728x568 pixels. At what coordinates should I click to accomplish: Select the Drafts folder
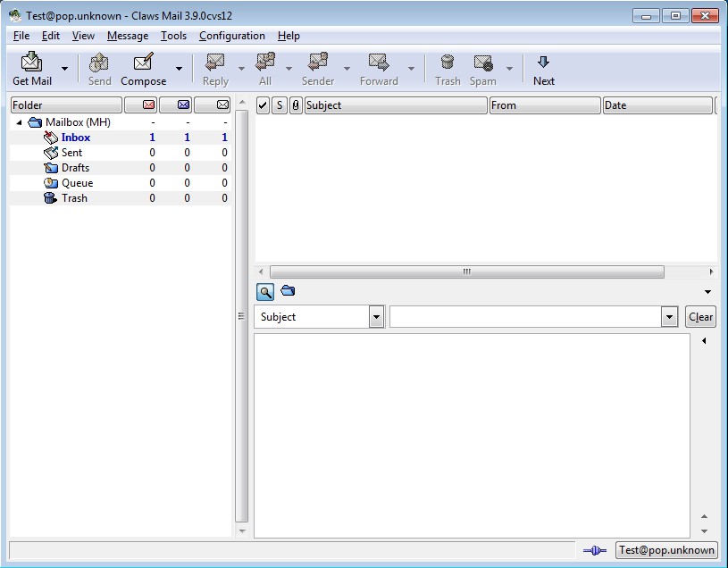(x=75, y=168)
